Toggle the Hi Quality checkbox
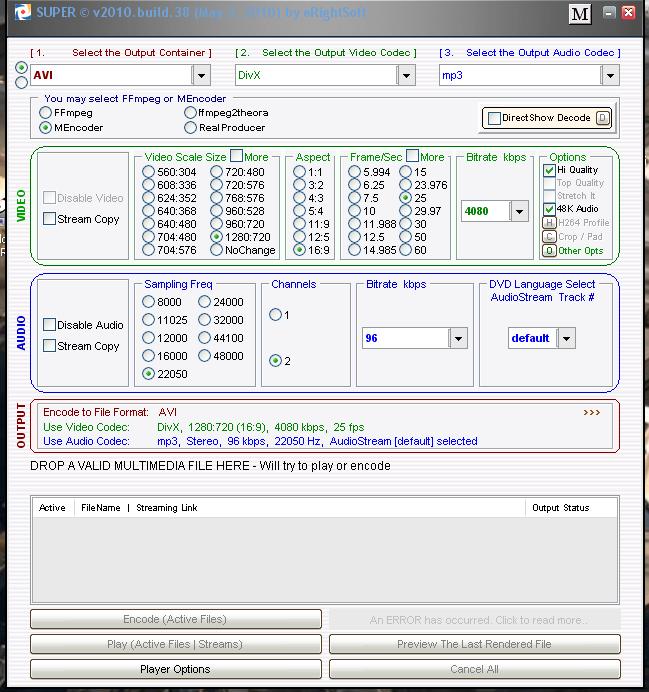649x692 pixels. click(x=549, y=171)
